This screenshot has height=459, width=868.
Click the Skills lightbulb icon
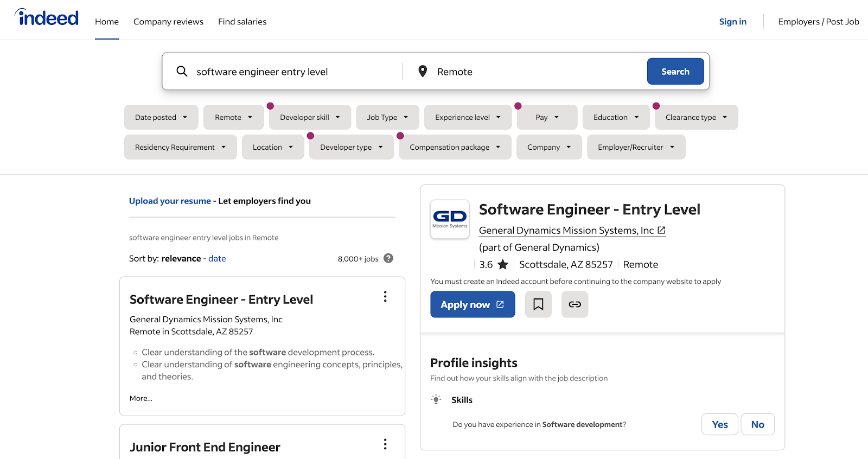coord(436,399)
